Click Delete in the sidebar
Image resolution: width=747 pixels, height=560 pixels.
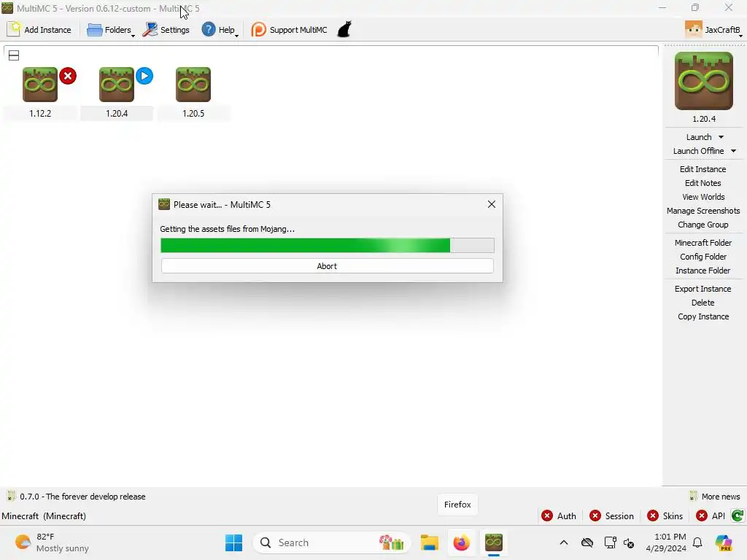(x=703, y=303)
